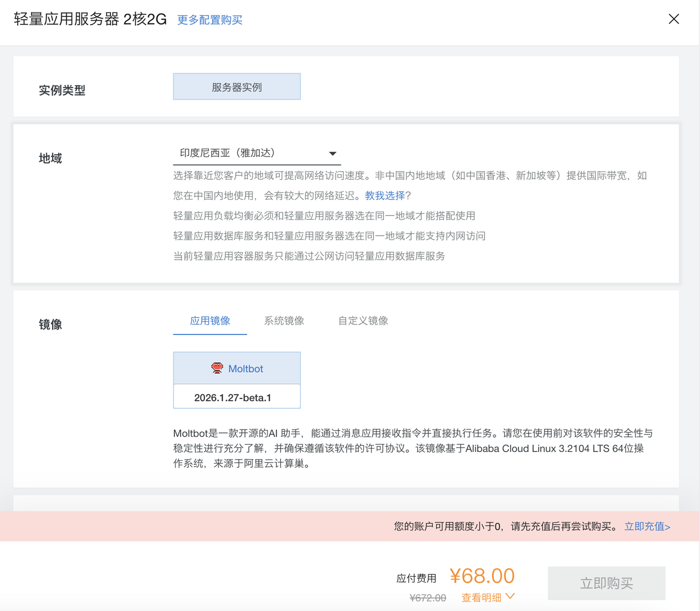Switch to the 应用镜像 tab
Image resolution: width=700 pixels, height=611 pixels.
210,321
